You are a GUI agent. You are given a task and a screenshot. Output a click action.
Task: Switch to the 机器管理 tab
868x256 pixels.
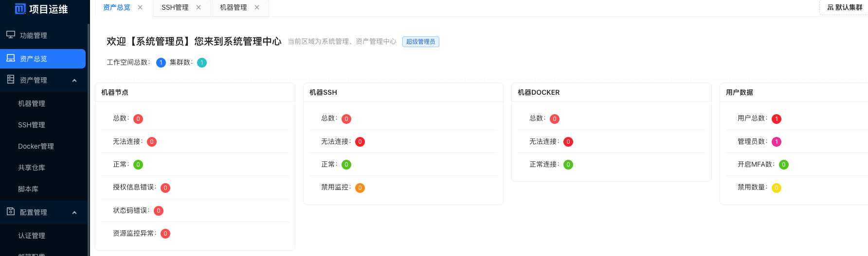pyautogui.click(x=233, y=7)
